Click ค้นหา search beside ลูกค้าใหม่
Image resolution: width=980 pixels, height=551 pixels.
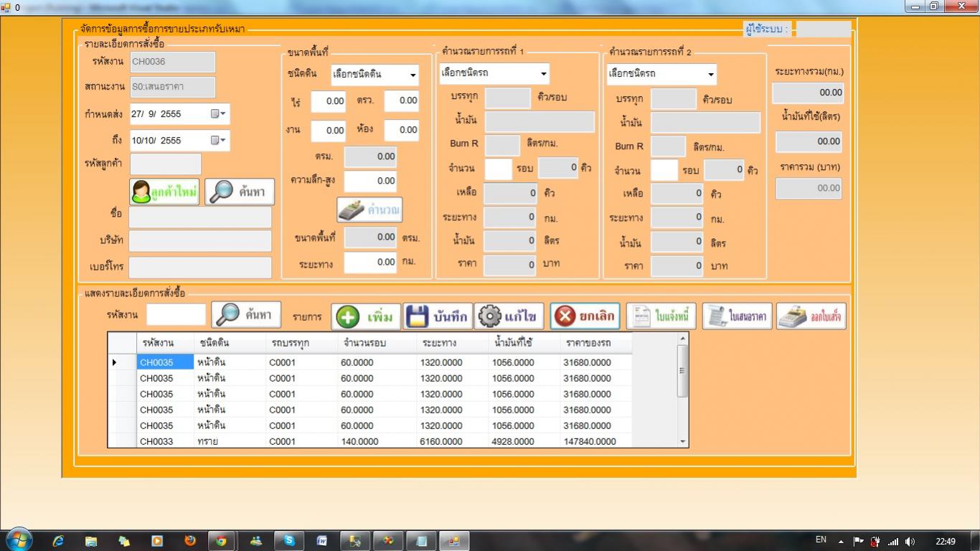[x=240, y=192]
